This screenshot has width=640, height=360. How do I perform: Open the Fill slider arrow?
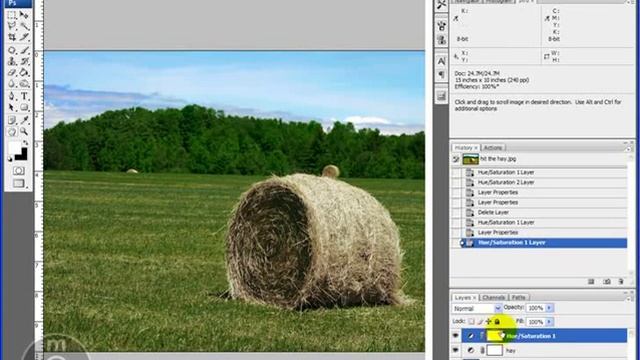point(549,322)
